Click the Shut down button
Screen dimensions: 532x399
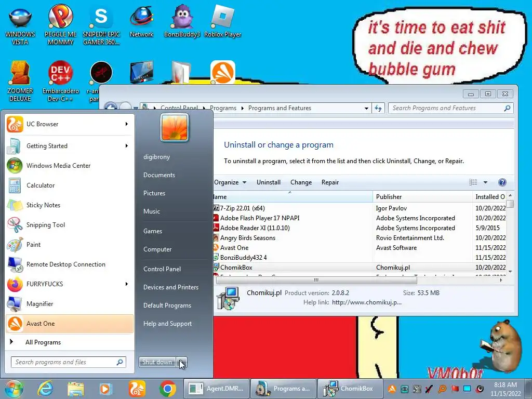157,362
